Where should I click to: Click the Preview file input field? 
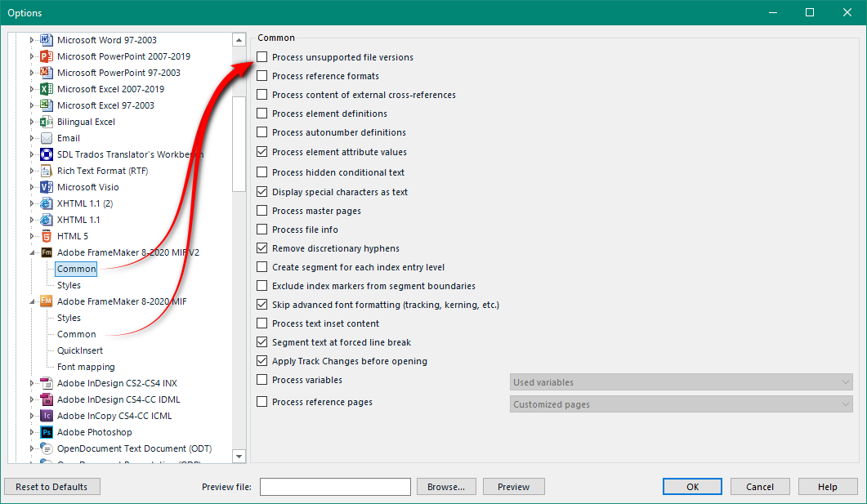(335, 487)
